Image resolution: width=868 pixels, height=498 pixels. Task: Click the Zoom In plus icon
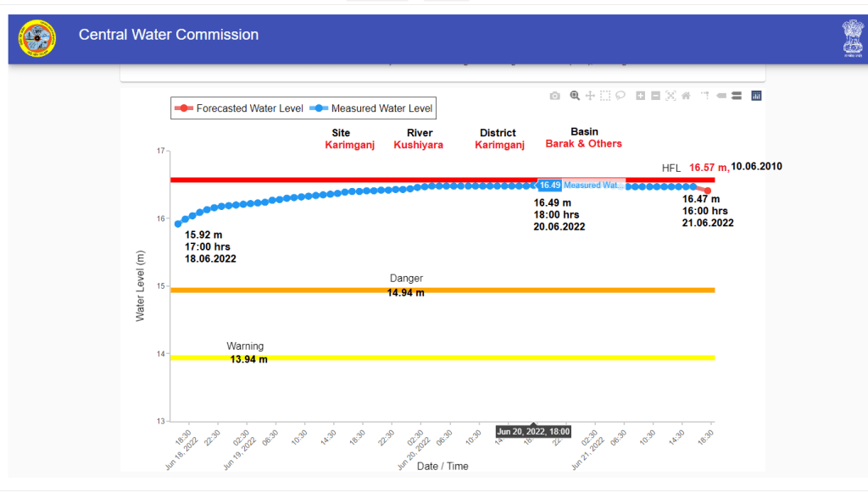pyautogui.click(x=641, y=96)
